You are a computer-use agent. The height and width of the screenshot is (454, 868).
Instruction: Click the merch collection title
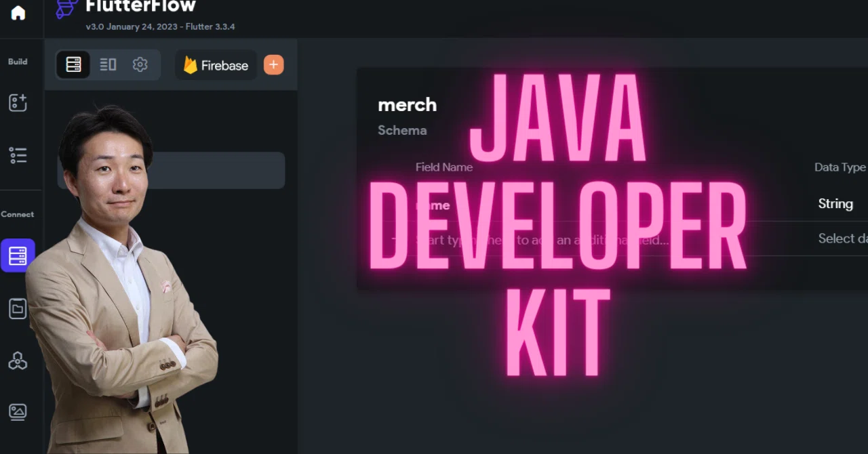(x=407, y=105)
